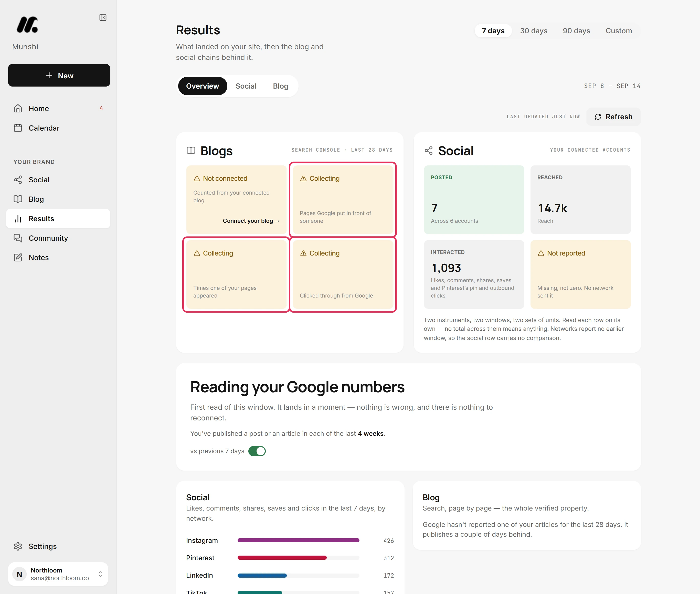Click the Pinterest value 312
700x594 pixels.
click(x=389, y=558)
